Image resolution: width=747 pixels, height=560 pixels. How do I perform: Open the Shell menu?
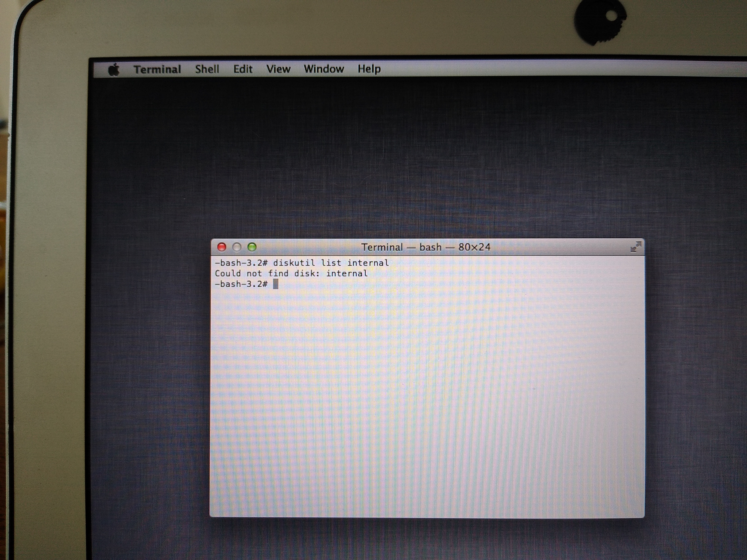pyautogui.click(x=207, y=69)
